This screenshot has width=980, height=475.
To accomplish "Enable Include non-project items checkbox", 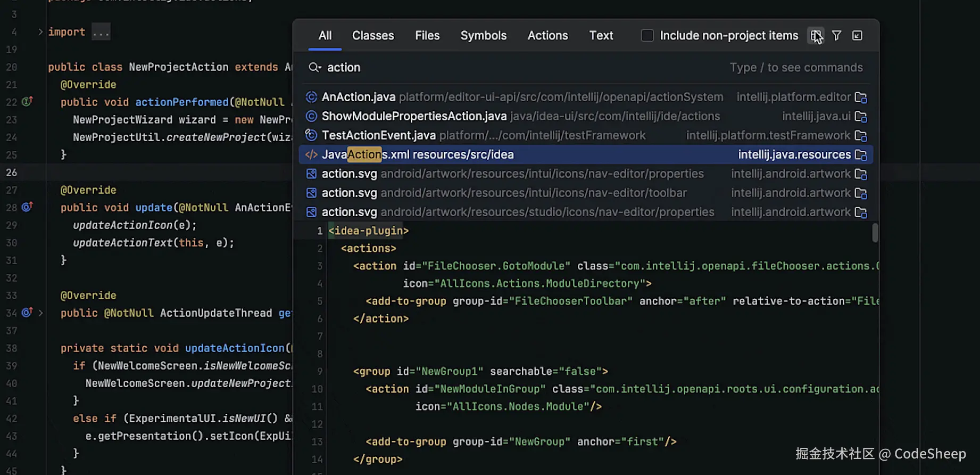I will [x=647, y=36].
